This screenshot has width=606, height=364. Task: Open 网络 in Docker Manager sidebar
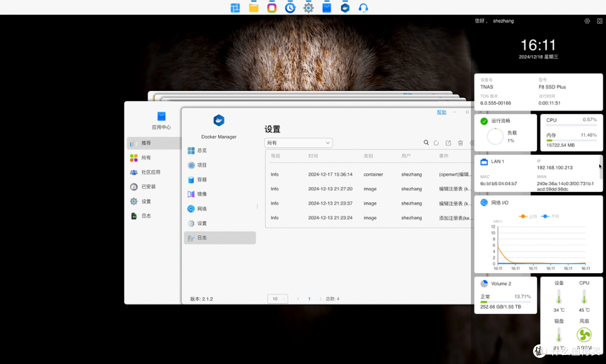[x=219, y=209]
